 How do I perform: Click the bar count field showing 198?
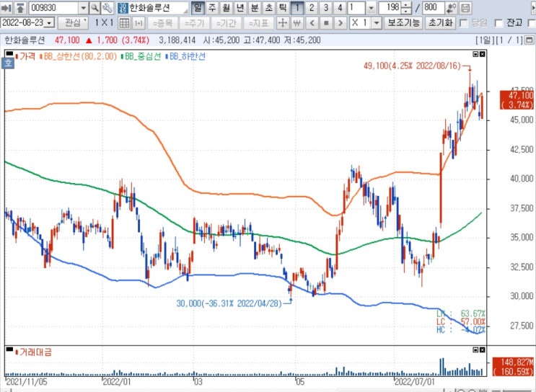[390, 7]
